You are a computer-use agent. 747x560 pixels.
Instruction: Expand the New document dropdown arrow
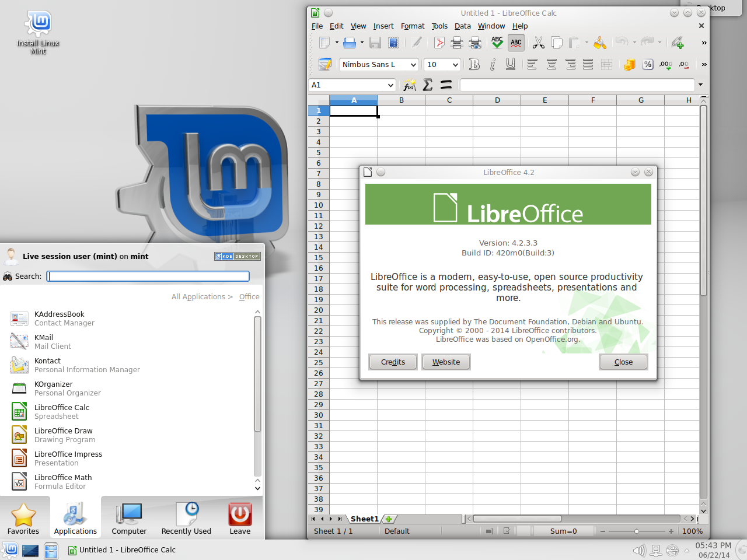(x=337, y=43)
